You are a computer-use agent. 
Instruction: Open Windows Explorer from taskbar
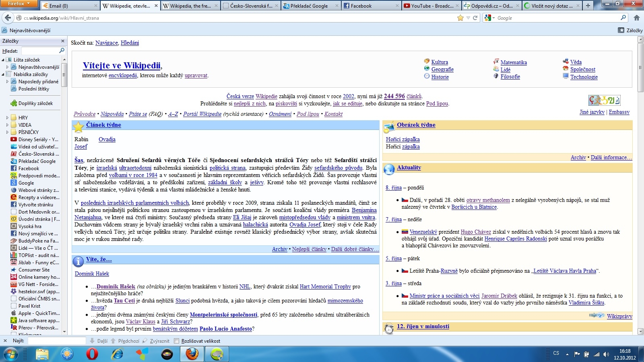[x=42, y=354]
